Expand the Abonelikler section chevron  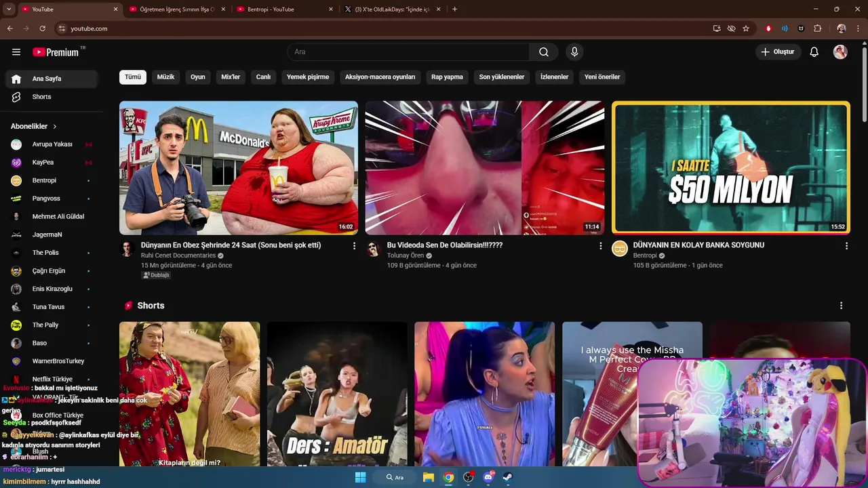click(55, 127)
